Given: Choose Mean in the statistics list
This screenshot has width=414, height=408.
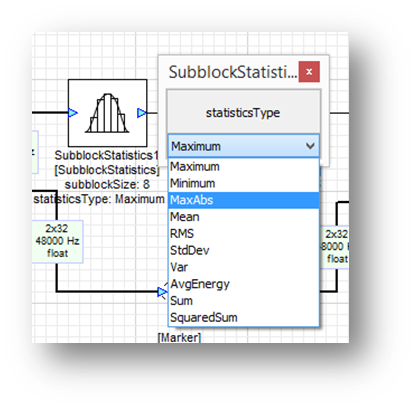Looking at the screenshot, I should (x=244, y=217).
